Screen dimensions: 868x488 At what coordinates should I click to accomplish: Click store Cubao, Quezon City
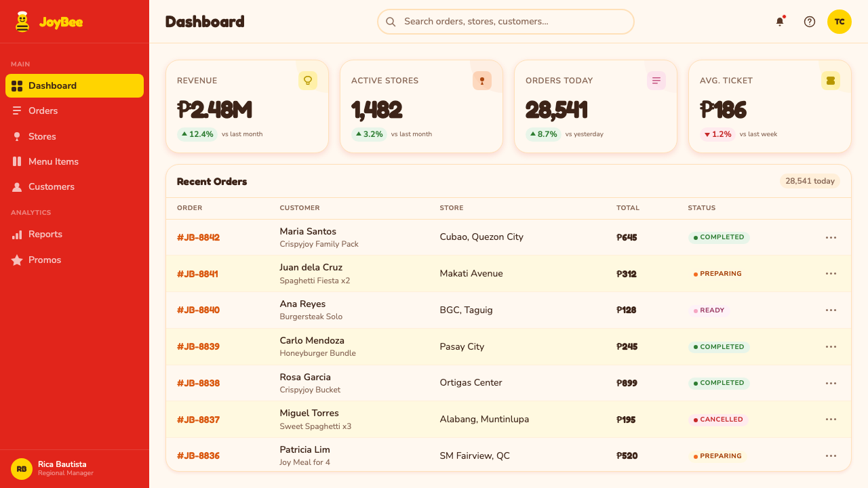coord(481,237)
